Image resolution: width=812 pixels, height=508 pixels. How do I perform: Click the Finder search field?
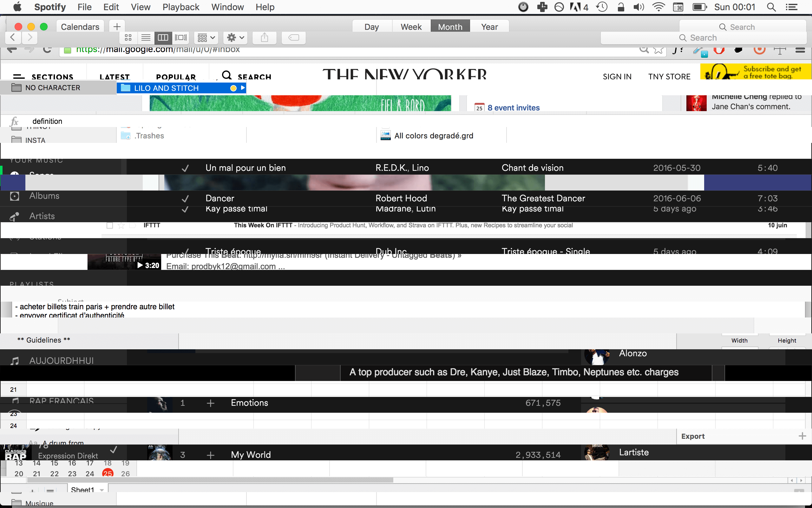coord(704,38)
